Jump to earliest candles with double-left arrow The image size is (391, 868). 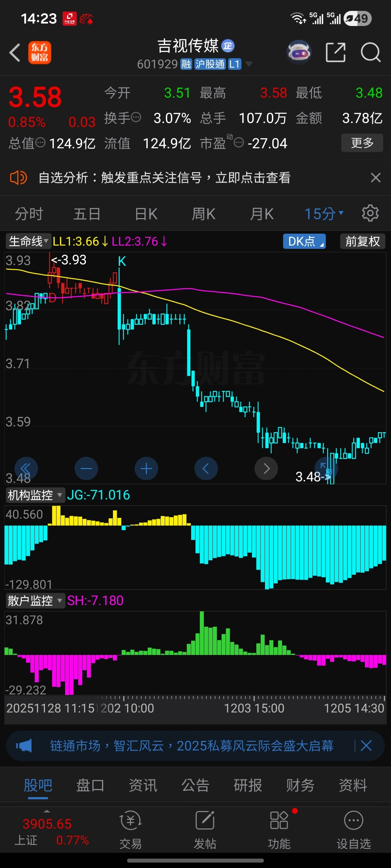click(26, 469)
